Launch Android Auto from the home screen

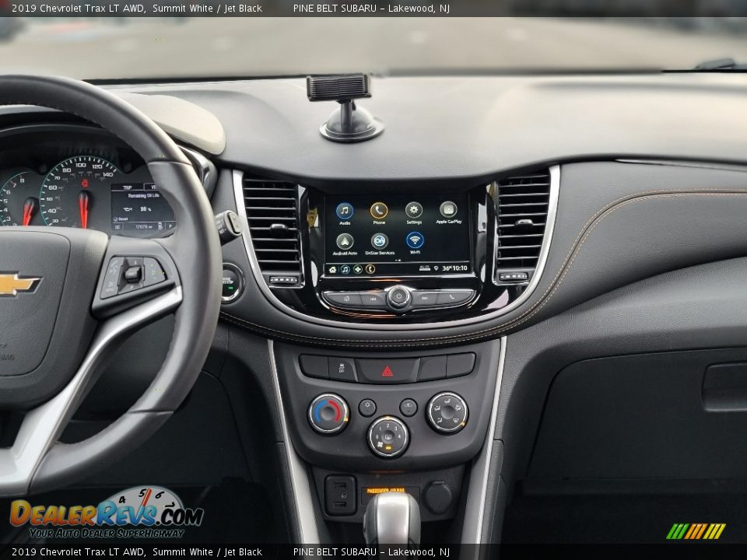[x=345, y=242]
